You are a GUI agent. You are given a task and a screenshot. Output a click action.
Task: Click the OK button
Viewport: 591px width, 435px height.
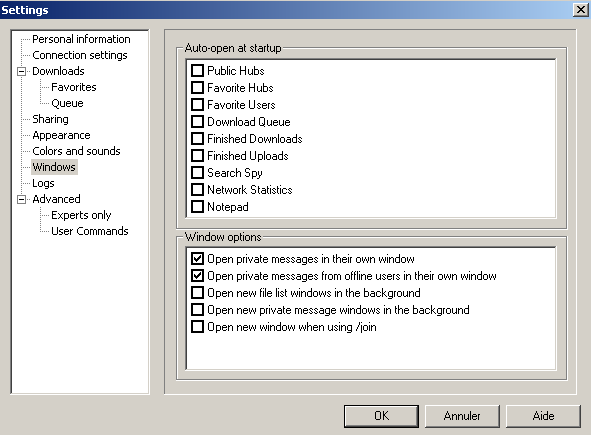[381, 416]
